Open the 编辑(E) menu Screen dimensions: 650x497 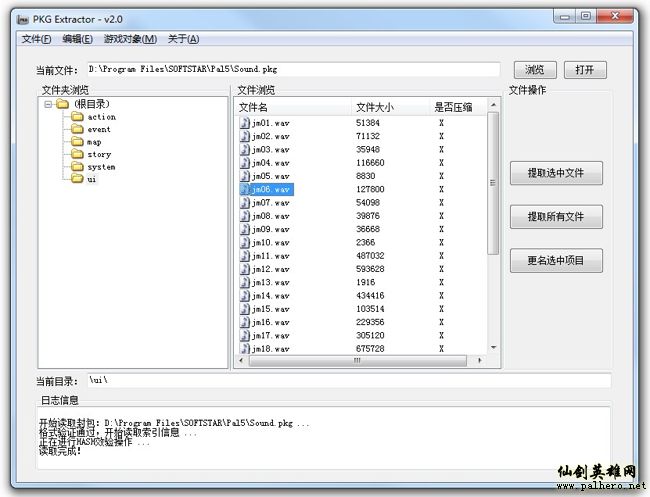coord(77,39)
